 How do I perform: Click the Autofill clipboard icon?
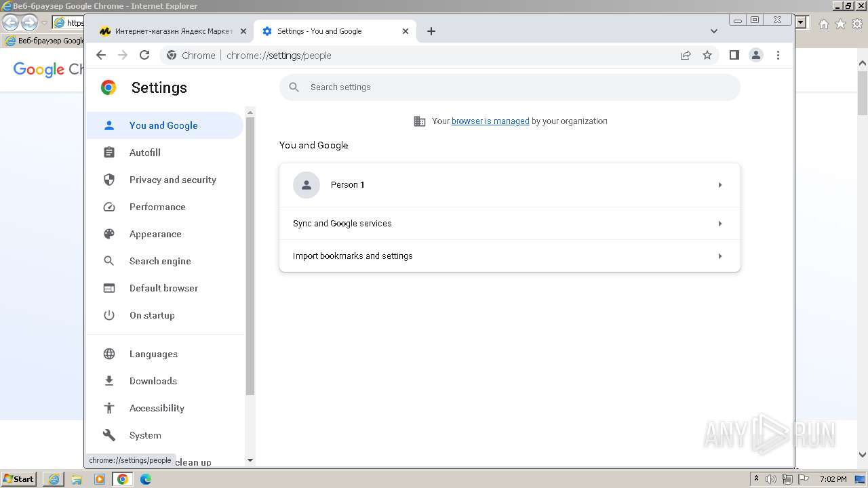[109, 152]
